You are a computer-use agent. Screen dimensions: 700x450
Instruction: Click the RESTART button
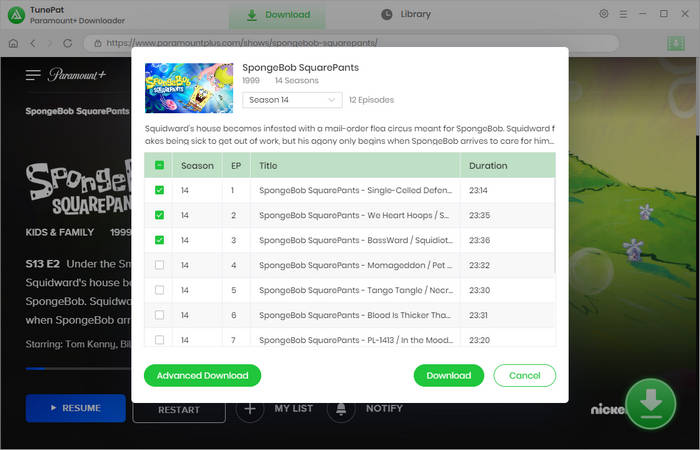tap(179, 410)
